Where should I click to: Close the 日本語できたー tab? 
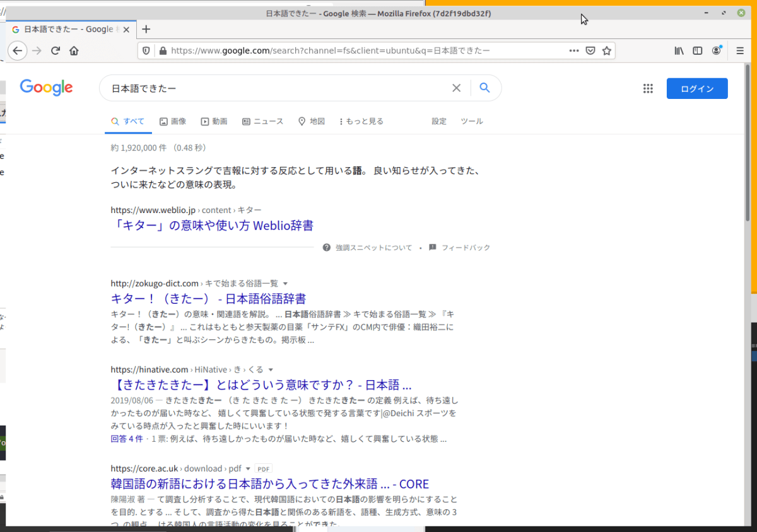[127, 29]
